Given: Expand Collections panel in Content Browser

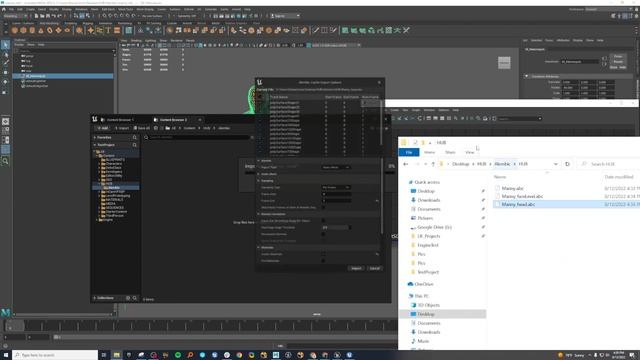Looking at the screenshot, I should tap(95, 298).
